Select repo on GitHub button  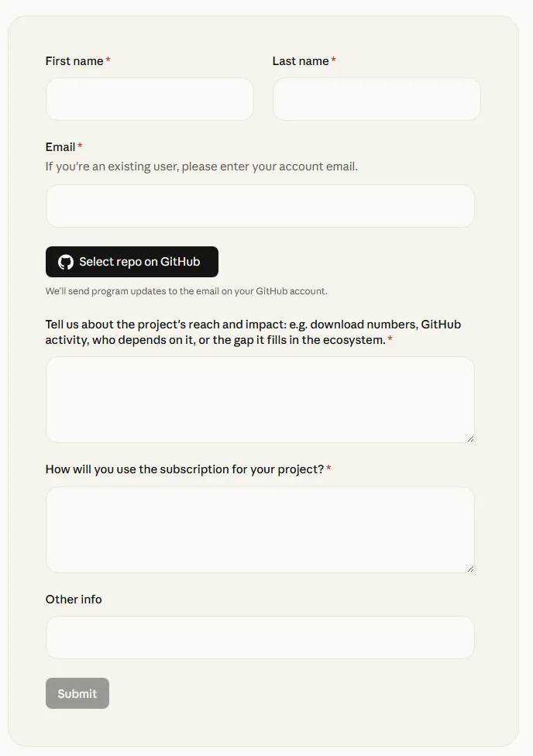[132, 262]
